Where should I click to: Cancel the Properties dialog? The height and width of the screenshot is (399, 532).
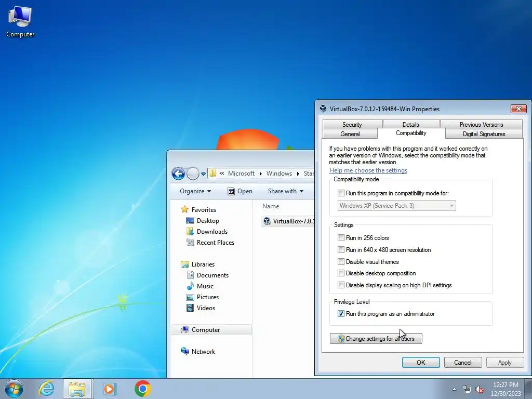463,362
